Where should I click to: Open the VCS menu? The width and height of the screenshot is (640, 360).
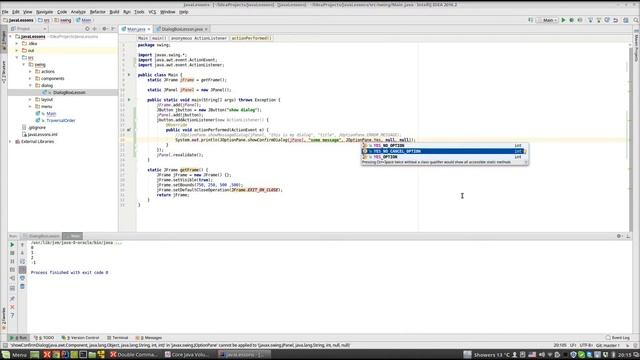coord(152,12)
